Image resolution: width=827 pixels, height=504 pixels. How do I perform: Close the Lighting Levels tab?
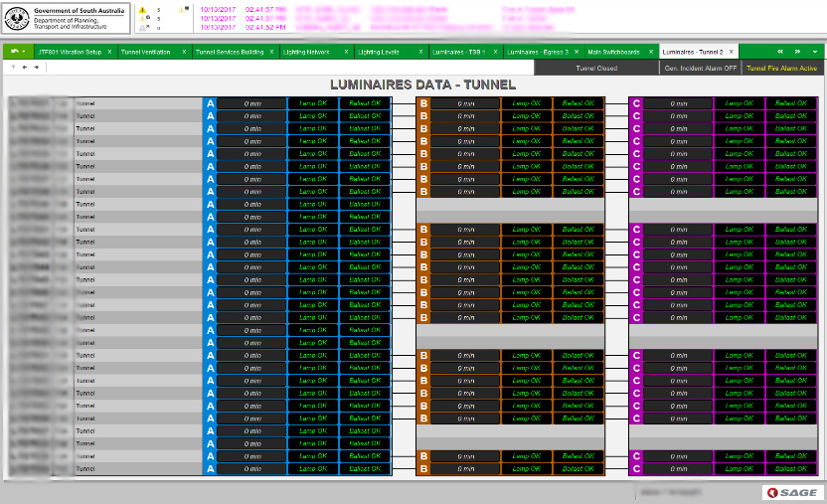point(420,52)
